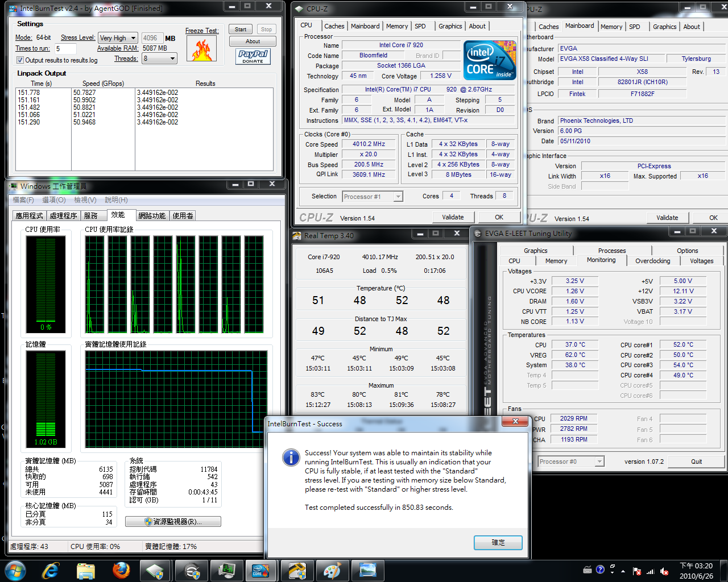
Task: Click the Intel Core i7 inside logo in CPU-Z
Action: [x=490, y=60]
